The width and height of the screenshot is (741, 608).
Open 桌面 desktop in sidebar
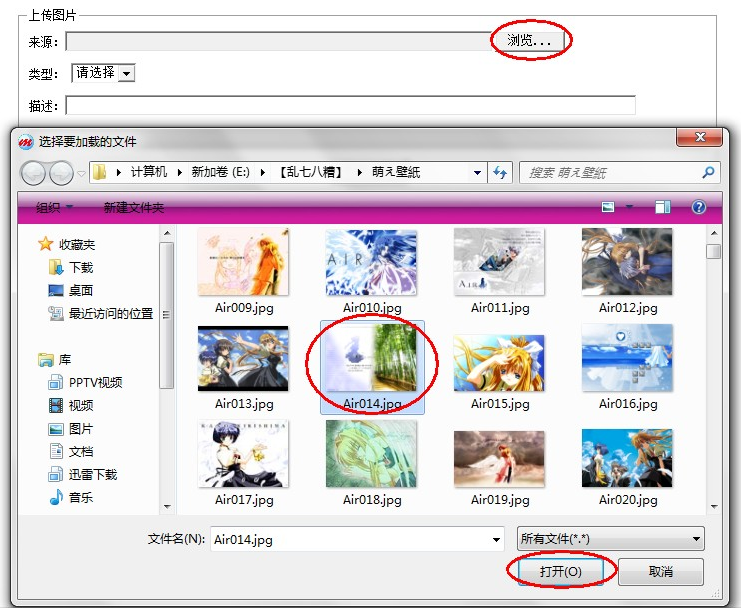click(71, 290)
